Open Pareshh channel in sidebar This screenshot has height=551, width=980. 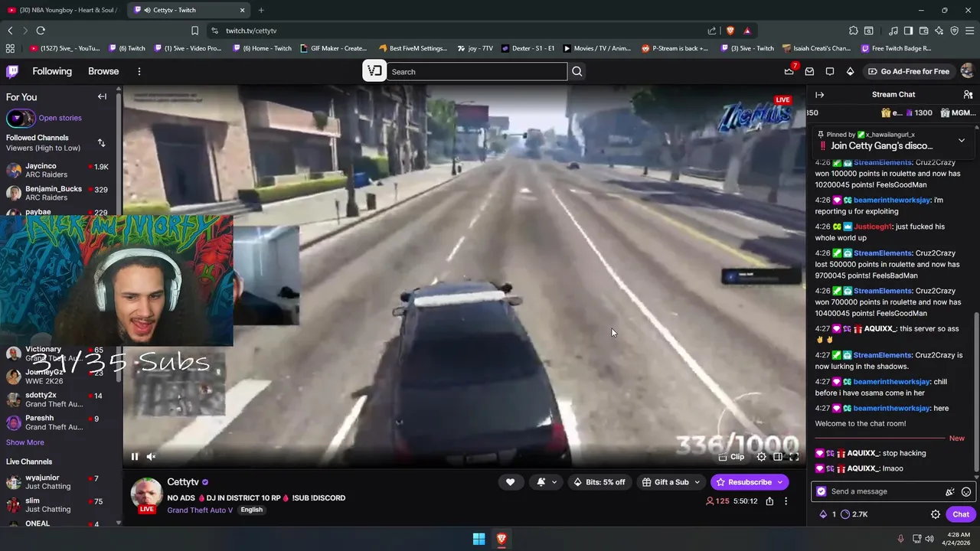[57, 422]
